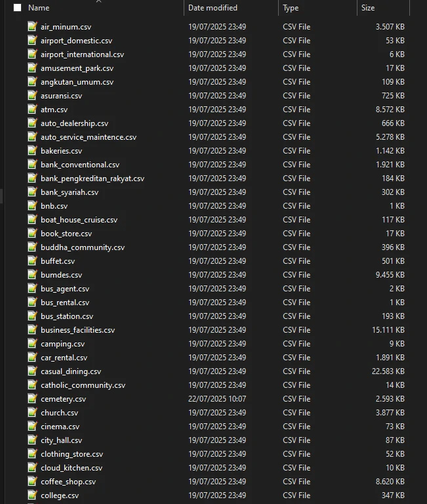Click the atm.csv file icon

click(32, 110)
